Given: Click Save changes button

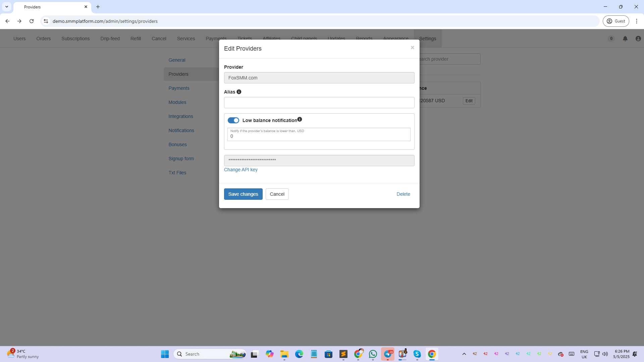Looking at the screenshot, I should click(x=243, y=194).
